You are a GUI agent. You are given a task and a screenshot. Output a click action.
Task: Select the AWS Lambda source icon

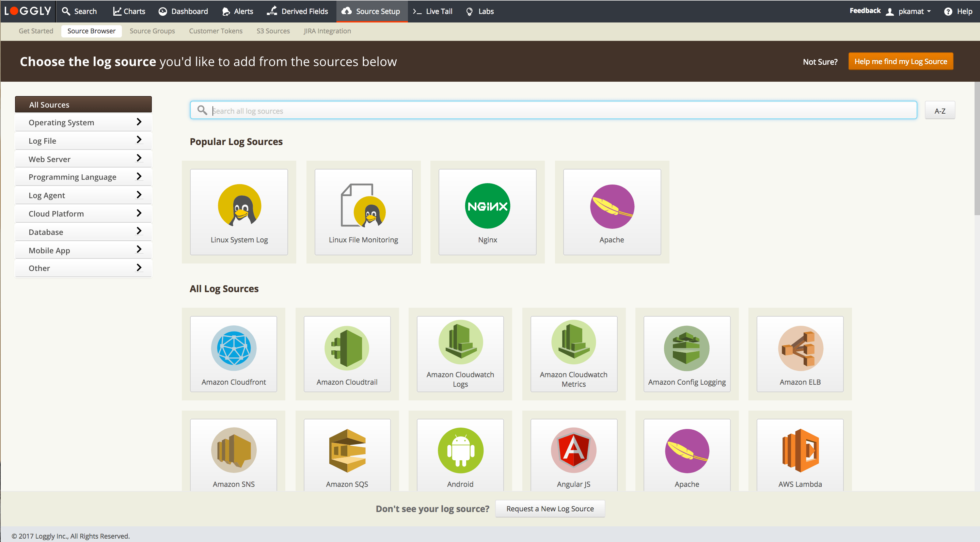pyautogui.click(x=800, y=450)
